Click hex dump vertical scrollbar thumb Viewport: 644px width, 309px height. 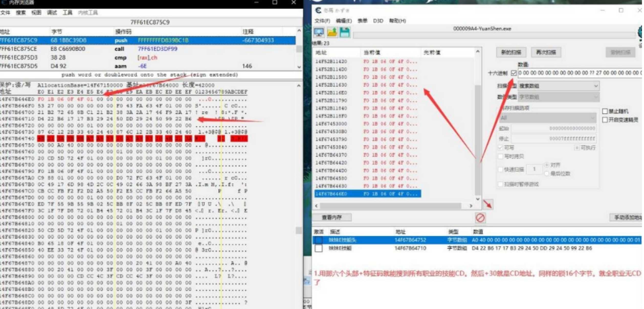(x=299, y=231)
